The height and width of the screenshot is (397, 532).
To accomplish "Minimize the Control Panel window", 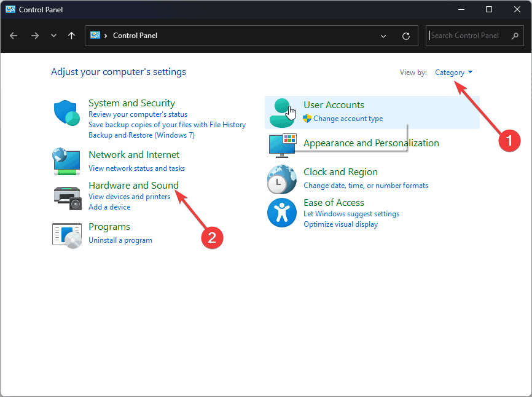I will coord(461,9).
